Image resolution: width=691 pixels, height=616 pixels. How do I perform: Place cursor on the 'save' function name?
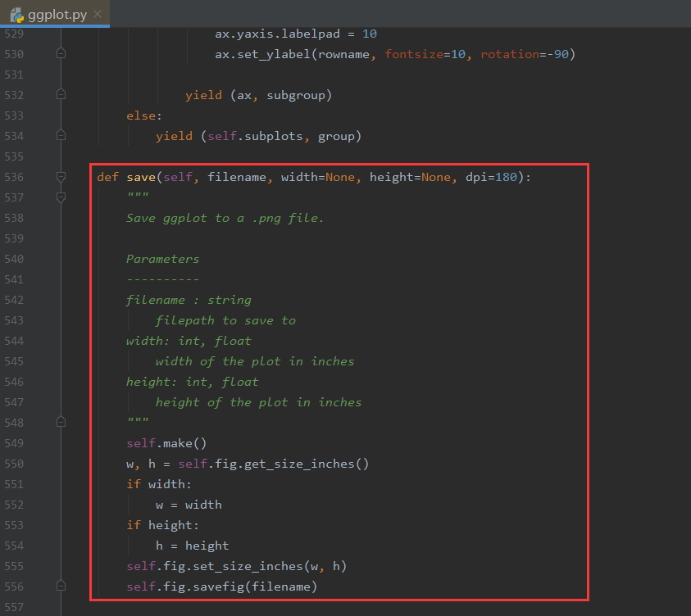(x=141, y=177)
